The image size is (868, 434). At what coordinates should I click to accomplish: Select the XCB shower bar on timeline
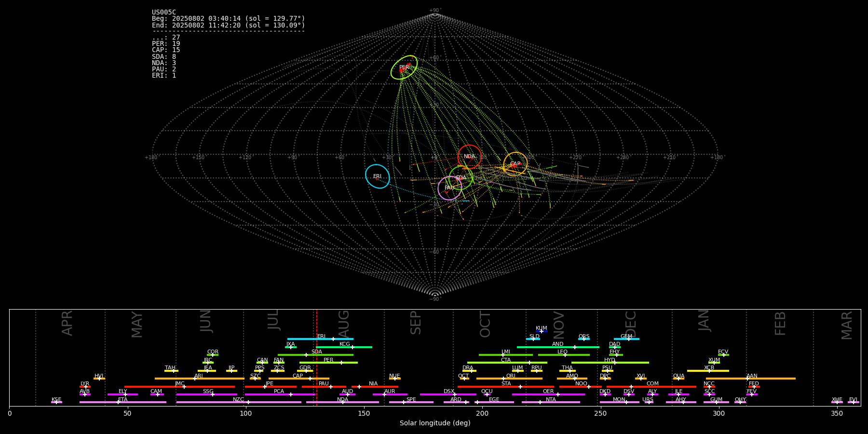tap(708, 371)
